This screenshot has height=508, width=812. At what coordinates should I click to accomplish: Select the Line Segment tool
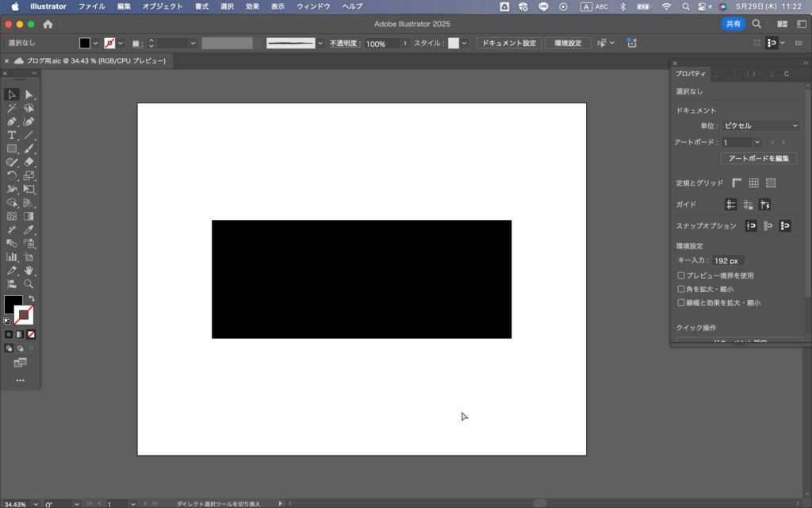[29, 135]
